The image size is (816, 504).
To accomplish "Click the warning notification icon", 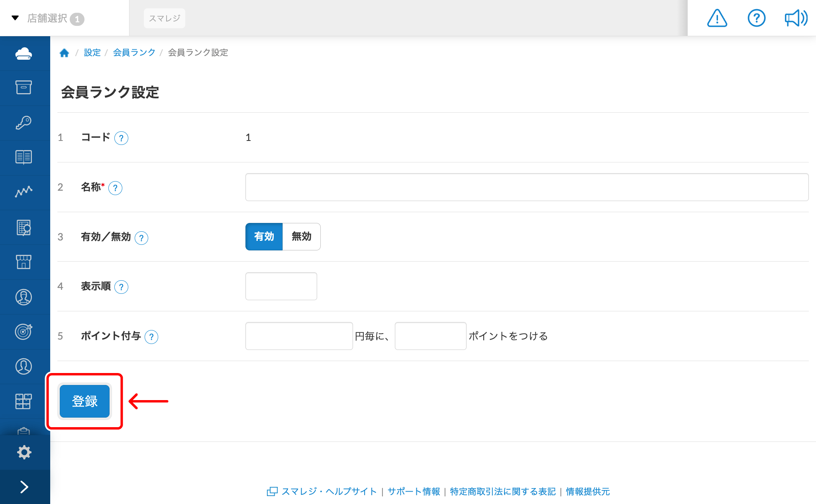I will coord(716,18).
